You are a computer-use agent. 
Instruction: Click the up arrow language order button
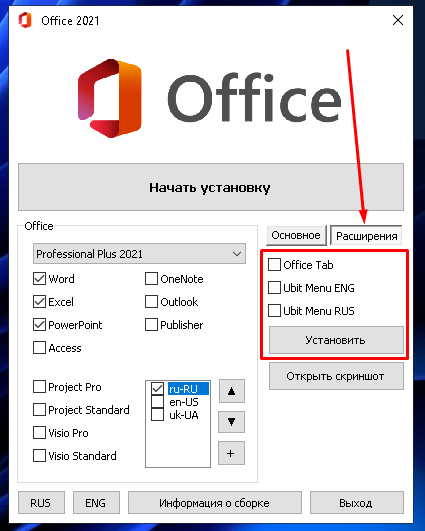click(x=232, y=391)
